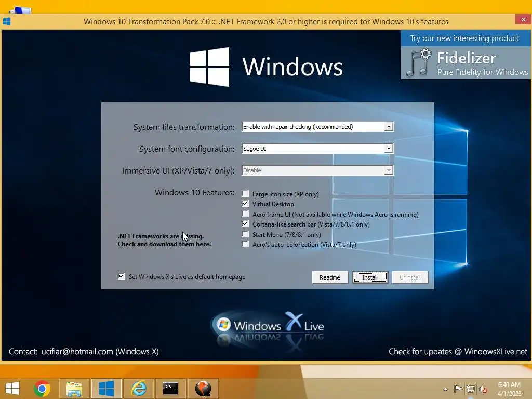
Task: Click Check for updates @ WindowsXLive.net
Action: 458,352
